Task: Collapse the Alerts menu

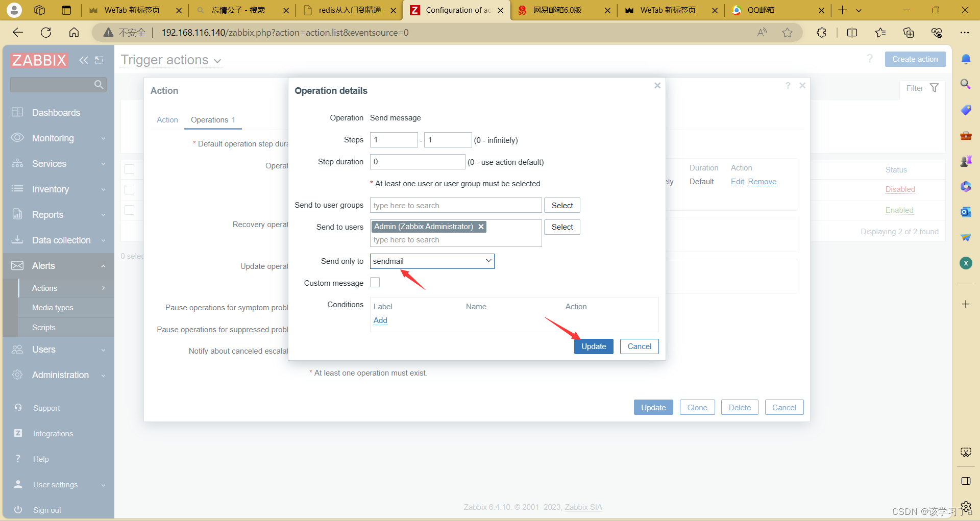Action: pos(58,266)
